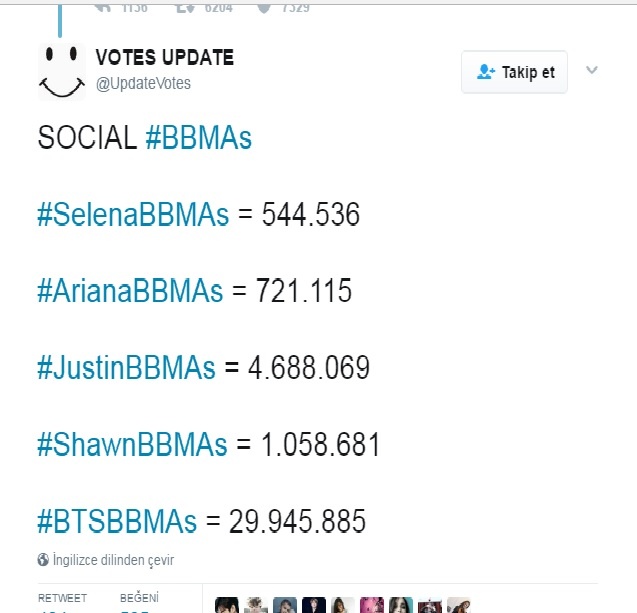Open the #BBMAs hashtag
This screenshot has height=613, width=637.
click(198, 138)
